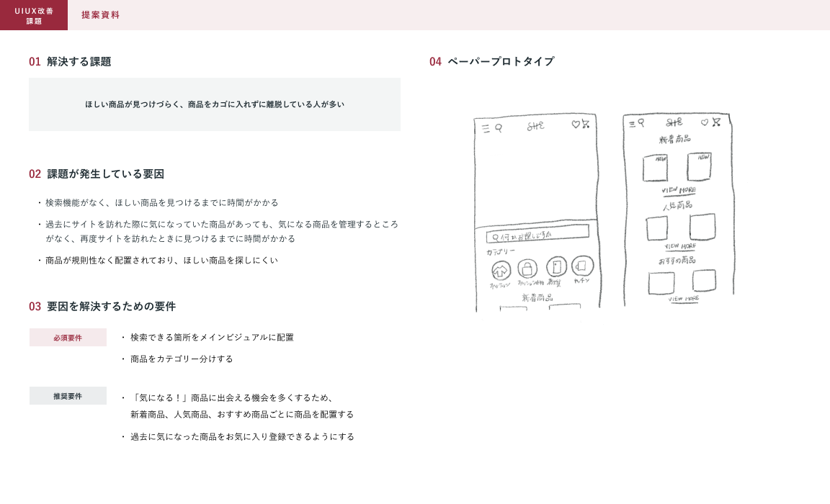Click heart icon in left phone sketch
830x504 pixels.
click(x=576, y=125)
